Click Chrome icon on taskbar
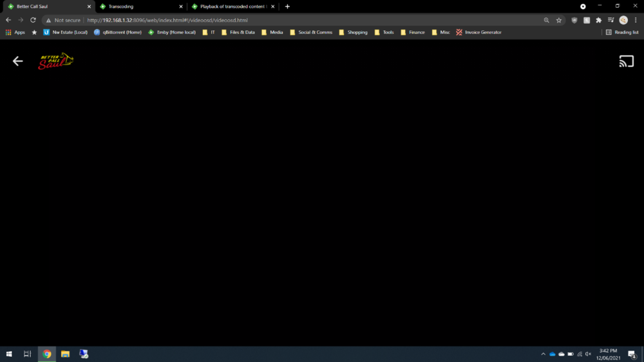Image resolution: width=644 pixels, height=362 pixels. coord(47,354)
